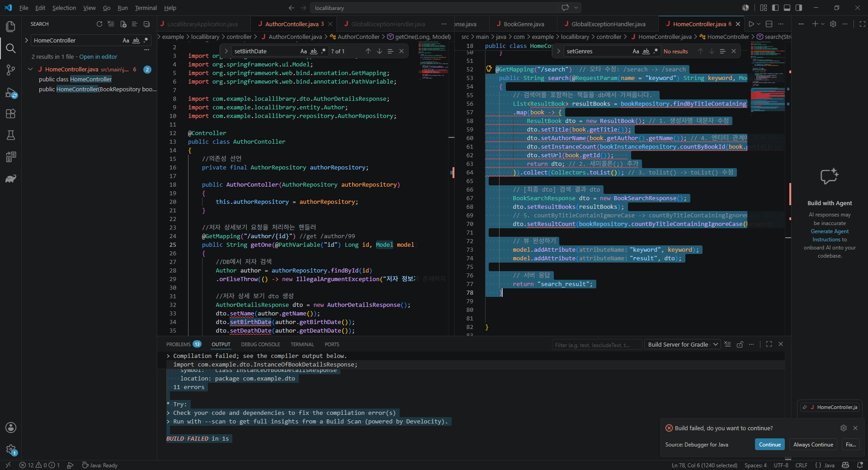This screenshot has width=868, height=470.
Task: Open notifications bell in the status bar
Action: (860, 465)
